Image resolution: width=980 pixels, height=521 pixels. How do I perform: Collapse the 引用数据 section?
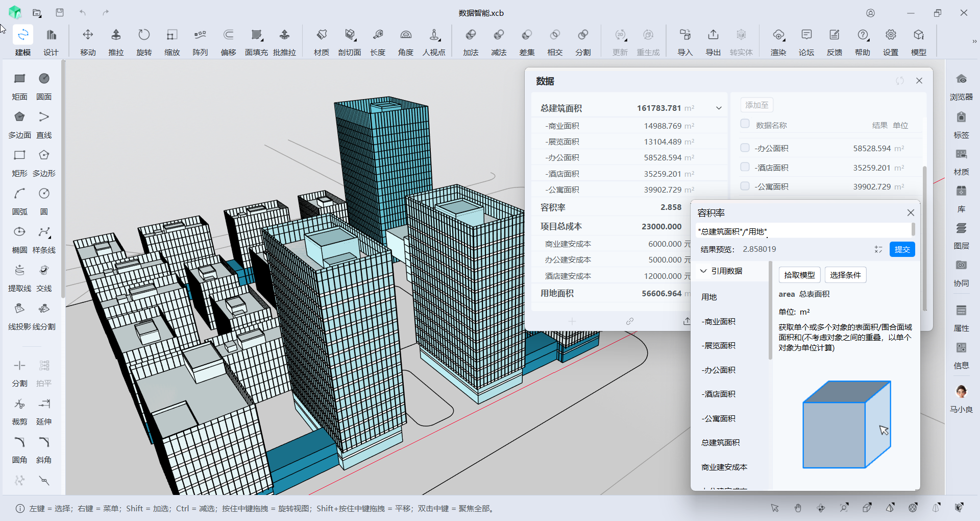pyautogui.click(x=703, y=271)
